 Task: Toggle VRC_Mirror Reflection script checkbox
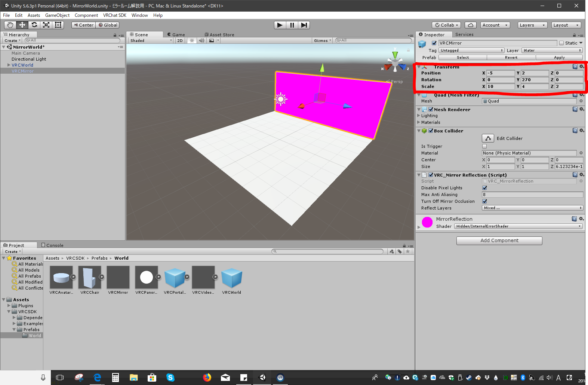tap(431, 175)
